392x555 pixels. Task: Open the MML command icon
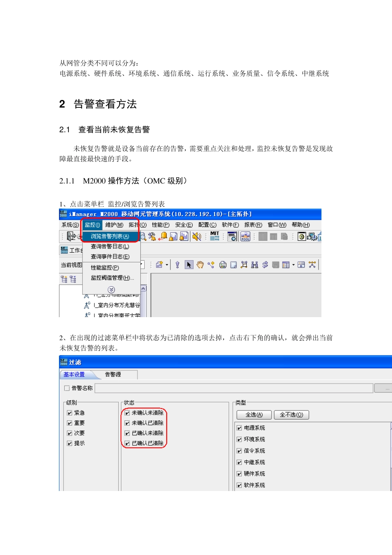tap(232, 236)
